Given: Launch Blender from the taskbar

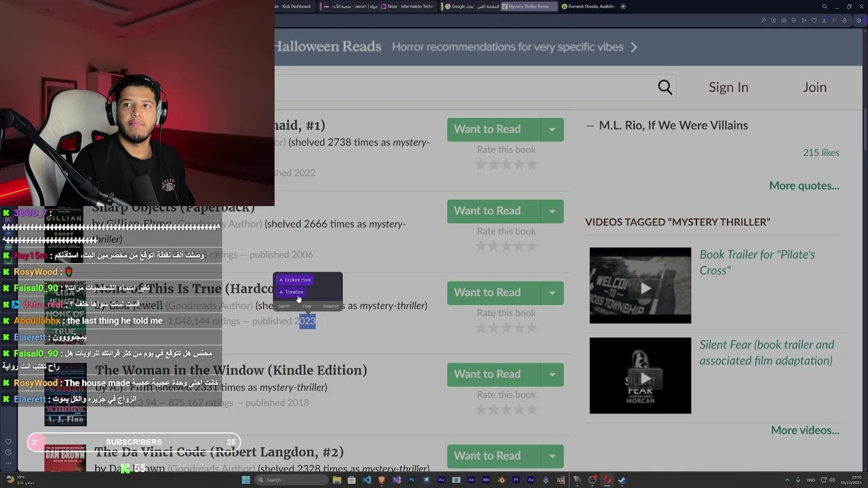Looking at the screenshot, I should click(x=501, y=480).
